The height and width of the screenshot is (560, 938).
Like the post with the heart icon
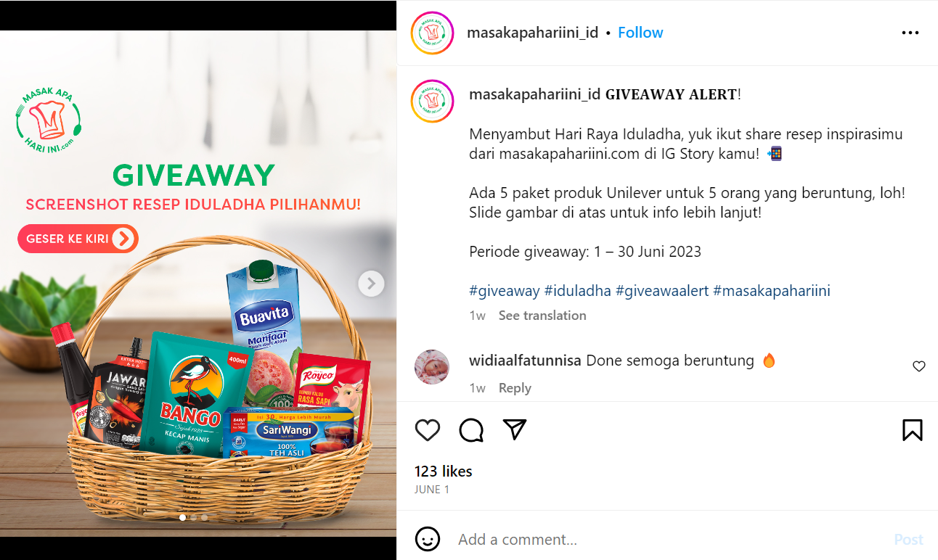pos(428,430)
